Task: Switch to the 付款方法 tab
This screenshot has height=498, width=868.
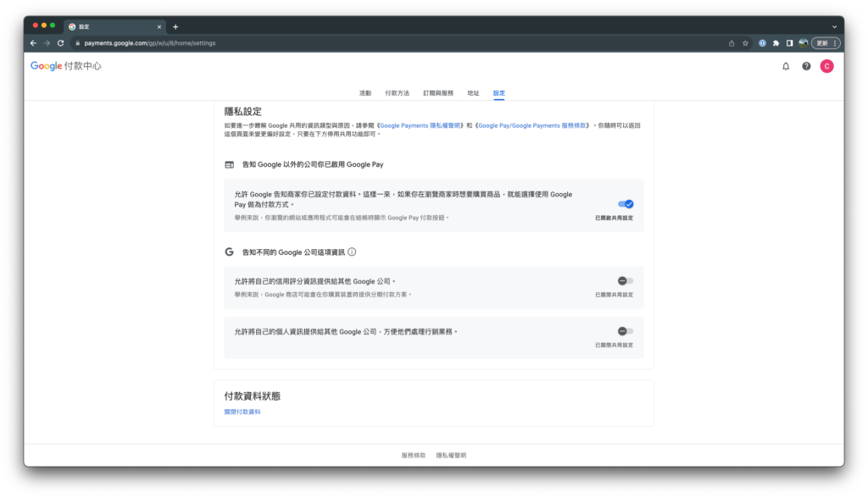Action: pyautogui.click(x=397, y=93)
